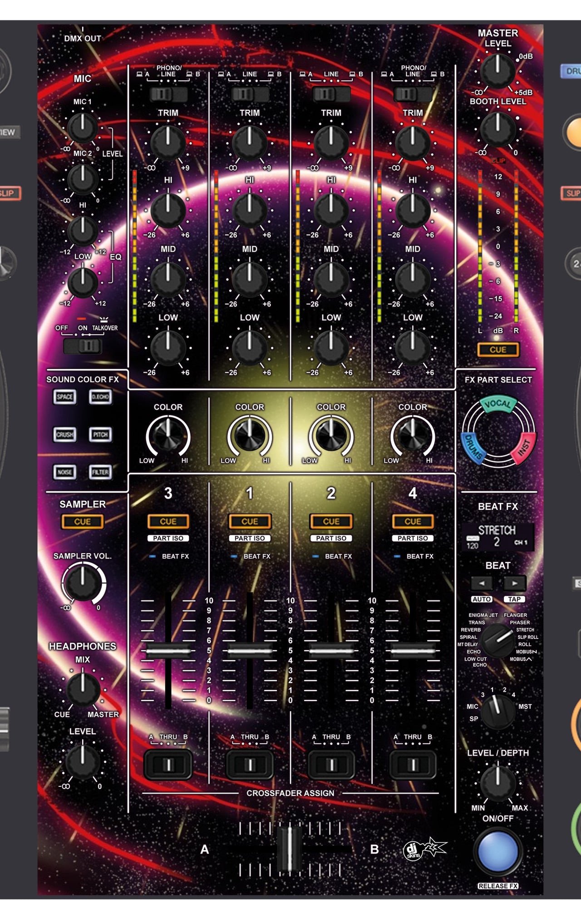Click the PITCH sound color FX button

[100, 435]
